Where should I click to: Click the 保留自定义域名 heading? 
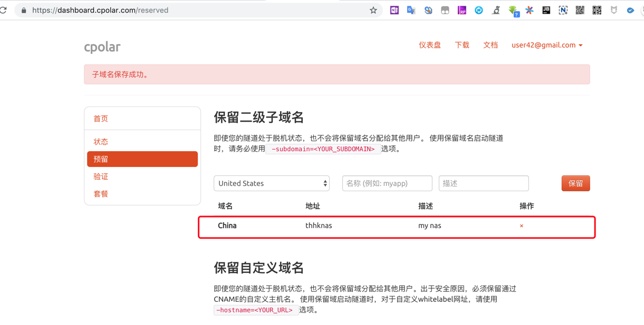259,268
